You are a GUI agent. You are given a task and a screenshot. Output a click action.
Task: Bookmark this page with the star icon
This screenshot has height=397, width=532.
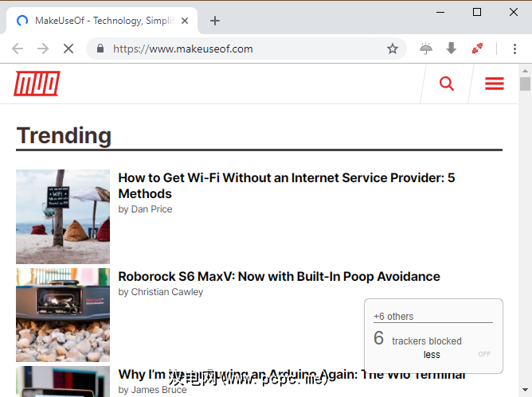[392, 49]
